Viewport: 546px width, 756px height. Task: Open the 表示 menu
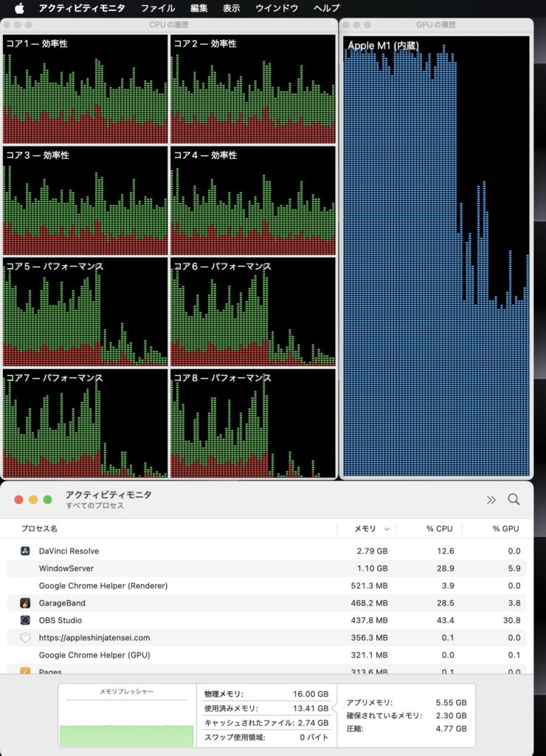click(232, 7)
